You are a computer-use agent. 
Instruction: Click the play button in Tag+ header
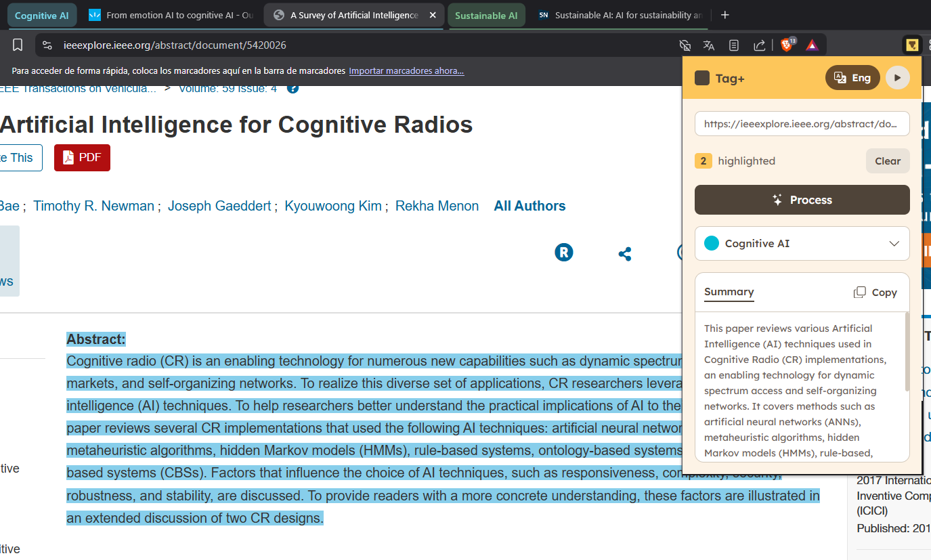pos(897,78)
